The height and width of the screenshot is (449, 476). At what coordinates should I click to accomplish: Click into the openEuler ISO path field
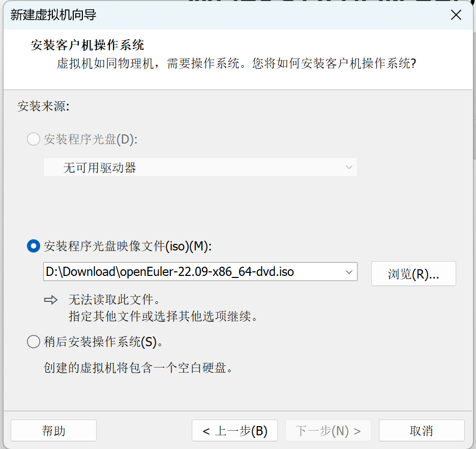point(192,272)
